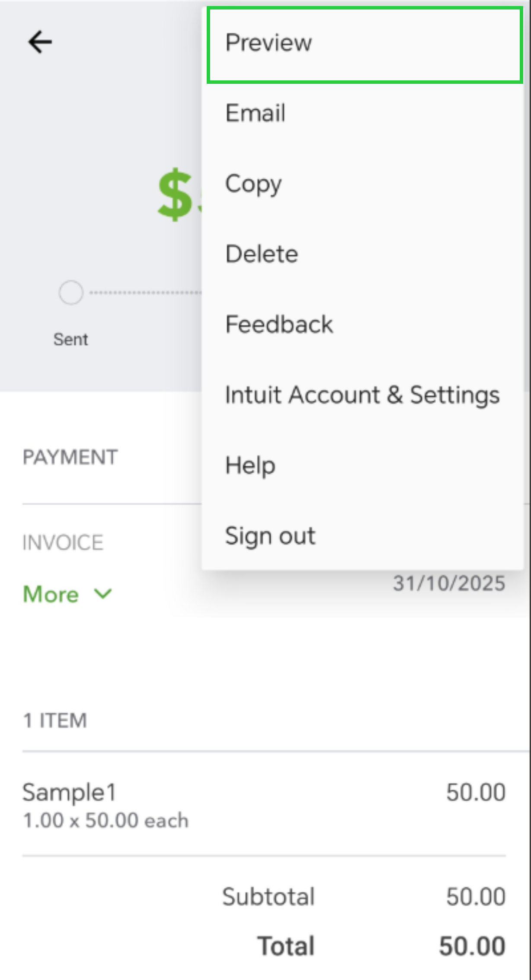The height and width of the screenshot is (980, 531).
Task: Expand the More chevron under Invoice
Action: tap(67, 594)
